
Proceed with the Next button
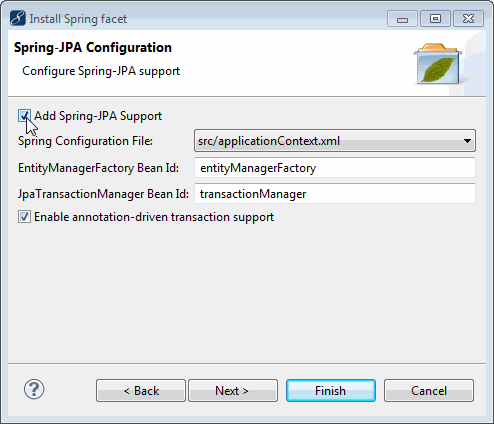coord(233,390)
